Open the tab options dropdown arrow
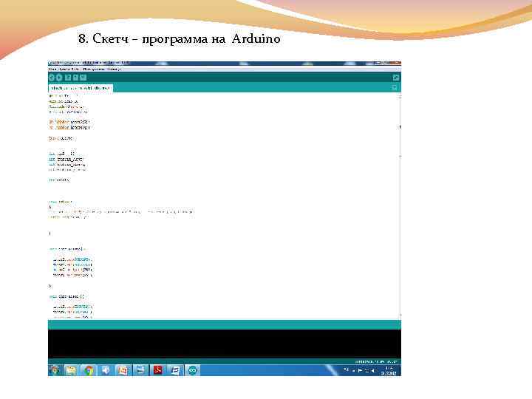 pos(395,88)
